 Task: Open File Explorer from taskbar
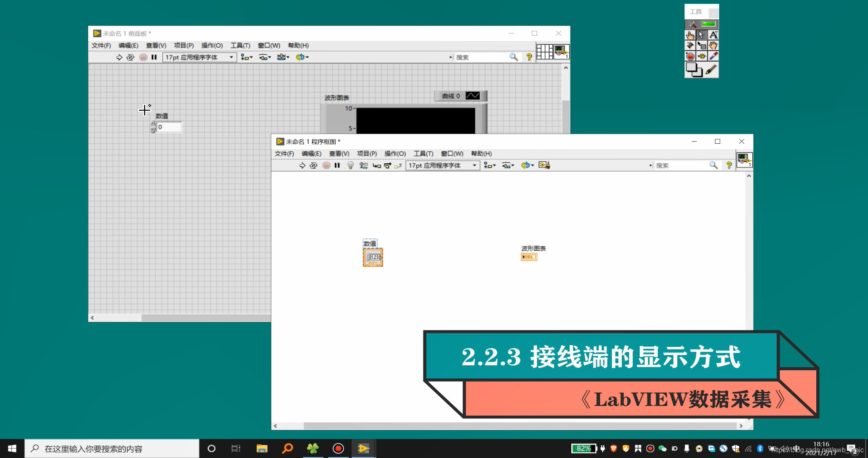point(262,449)
